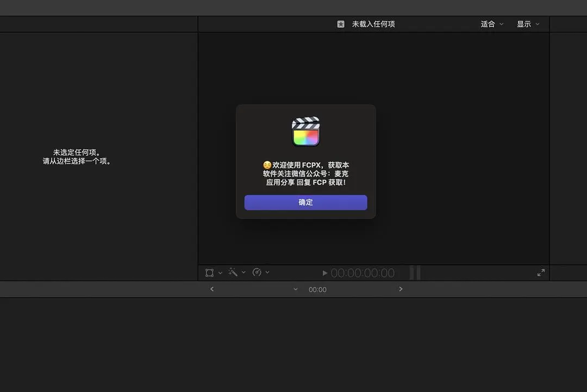Select the crop/transform tool icon in viewer
The height and width of the screenshot is (392, 587).
[209, 272]
